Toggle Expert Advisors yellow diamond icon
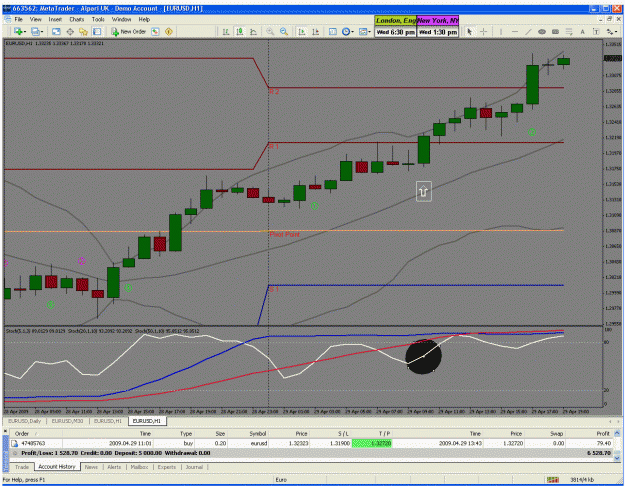The width and height of the screenshot is (625, 486). 169,31
